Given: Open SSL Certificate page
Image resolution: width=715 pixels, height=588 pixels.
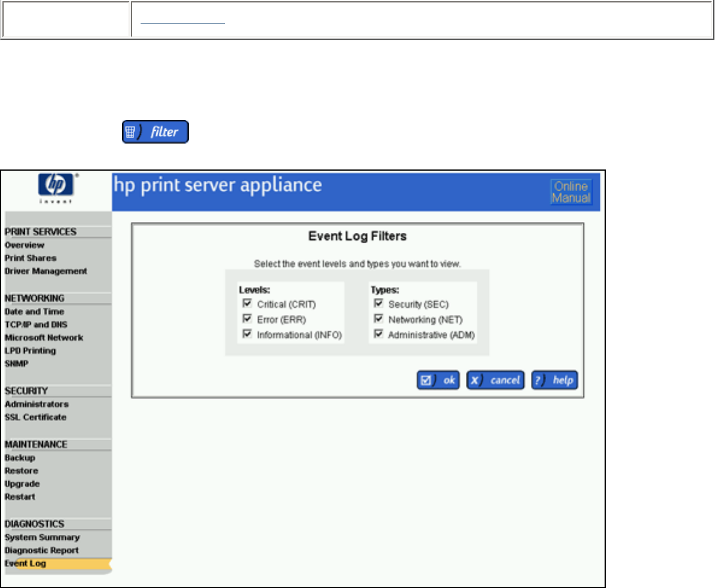Looking at the screenshot, I should pyautogui.click(x=36, y=417).
